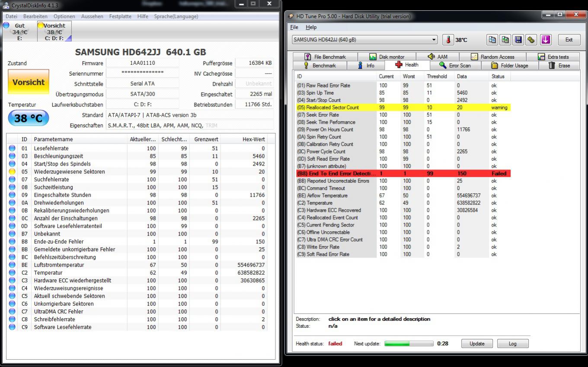Click the blue status dot for Luftstromtemperatur row
The height and width of the screenshot is (367, 588).
[x=12, y=265]
